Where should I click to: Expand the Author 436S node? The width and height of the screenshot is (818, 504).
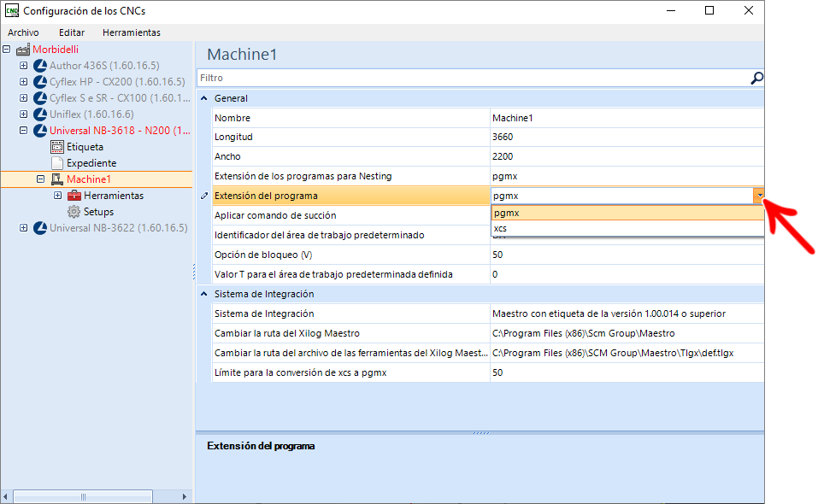(23, 66)
